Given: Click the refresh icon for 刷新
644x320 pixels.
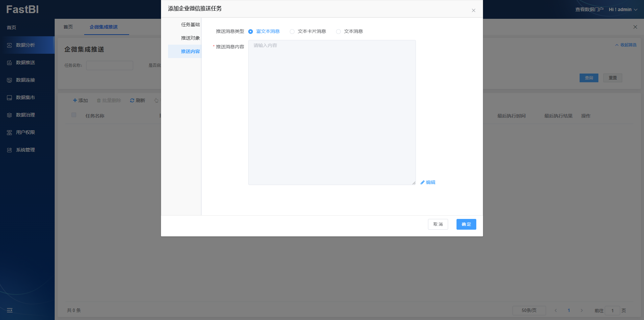Looking at the screenshot, I should pyautogui.click(x=132, y=100).
